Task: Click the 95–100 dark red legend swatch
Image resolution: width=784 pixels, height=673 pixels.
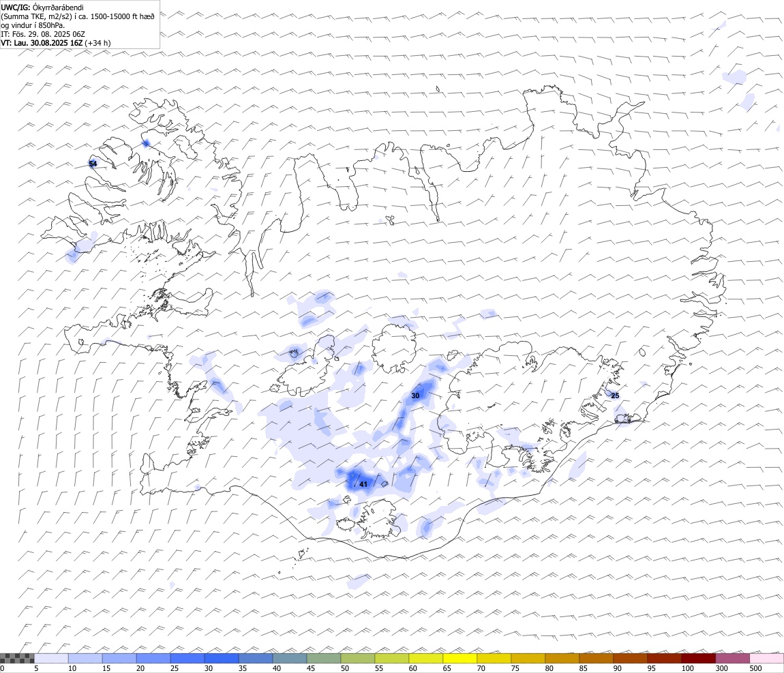Action: (664, 658)
